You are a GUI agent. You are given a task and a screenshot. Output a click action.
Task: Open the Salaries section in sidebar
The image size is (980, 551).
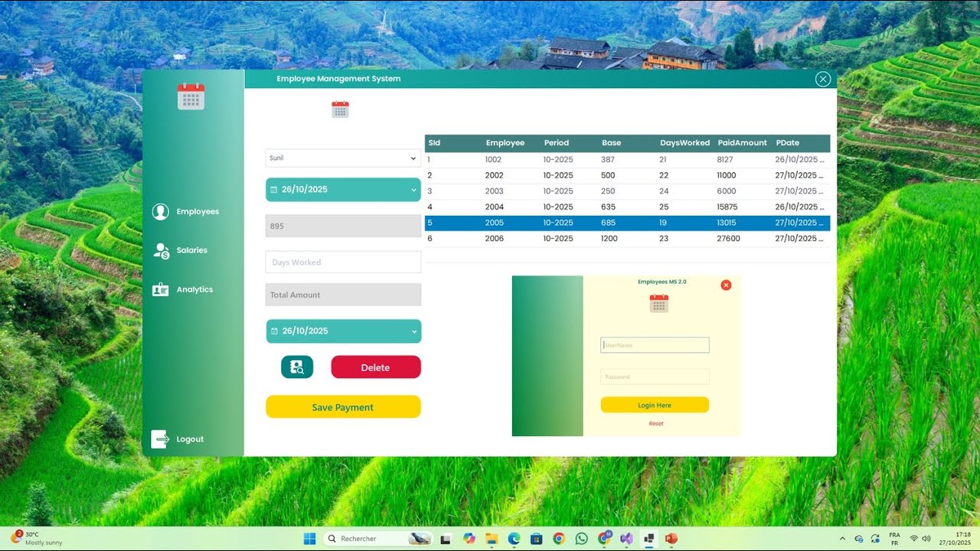tap(191, 250)
